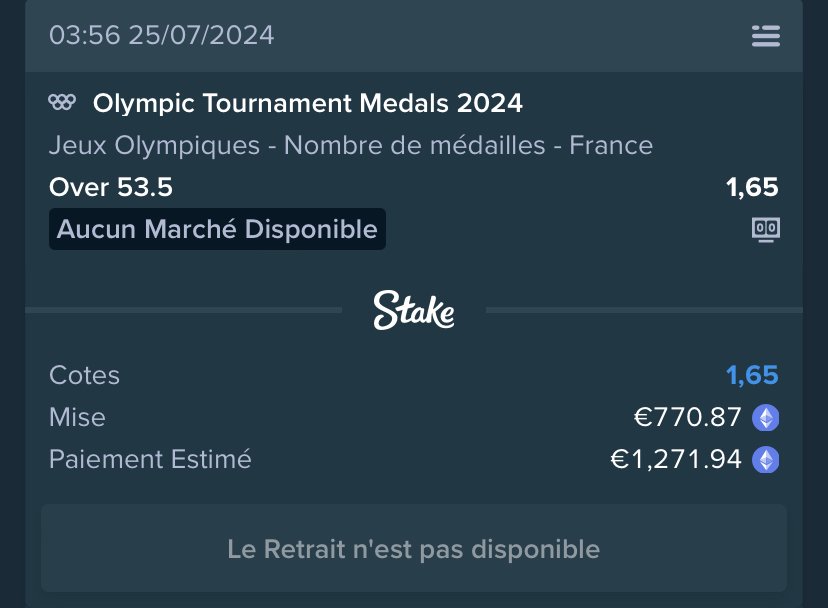Click the Ethereum icon beside Paiement Estimé
This screenshot has height=608, width=828.
(766, 460)
